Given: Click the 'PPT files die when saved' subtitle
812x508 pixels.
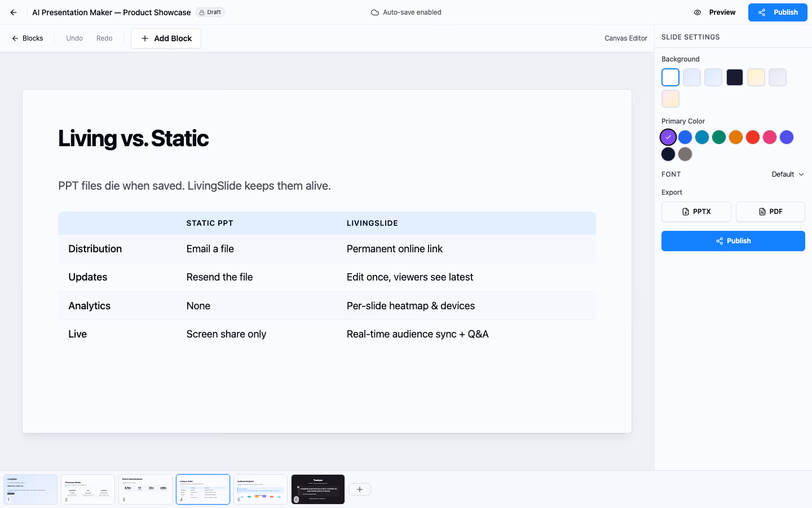Looking at the screenshot, I should (195, 186).
